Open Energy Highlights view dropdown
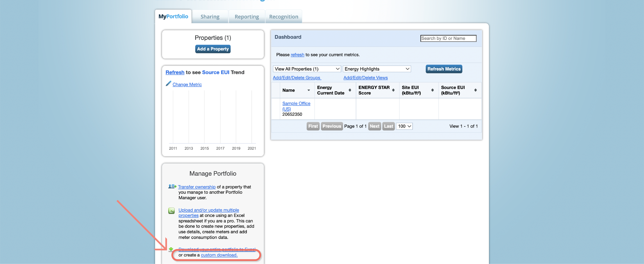 coord(377,69)
